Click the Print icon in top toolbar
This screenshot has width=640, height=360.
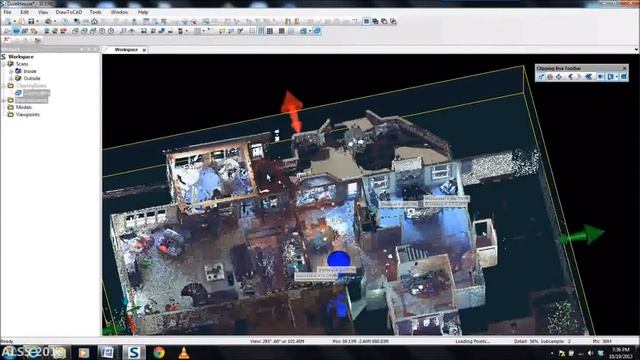(x=48, y=21)
